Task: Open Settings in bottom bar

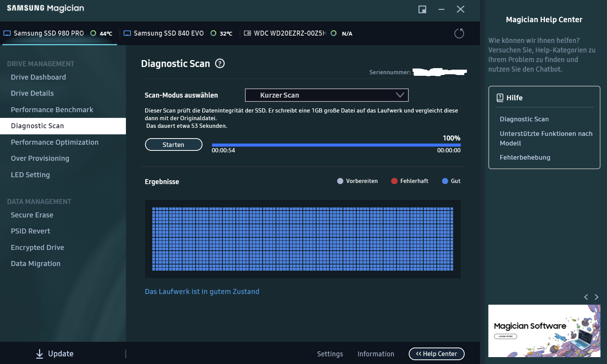Action: click(x=330, y=354)
